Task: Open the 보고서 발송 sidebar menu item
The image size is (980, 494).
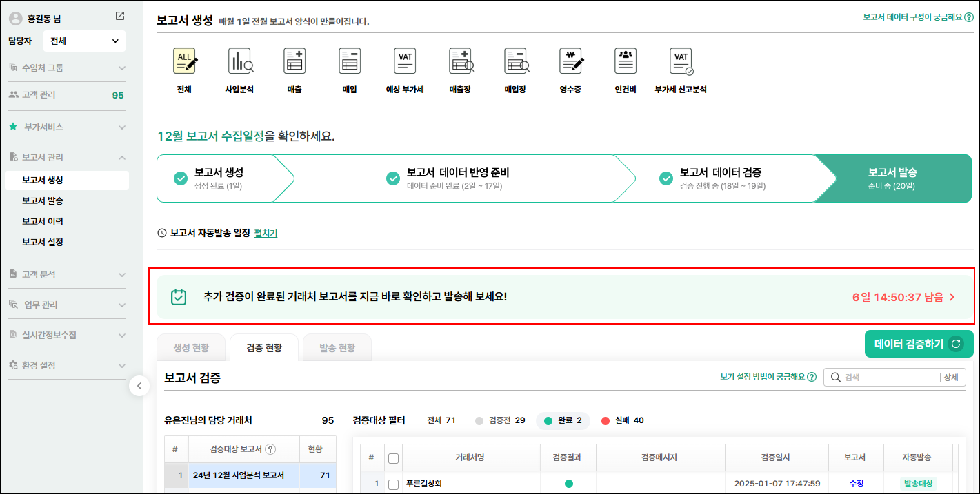Action: [x=43, y=200]
